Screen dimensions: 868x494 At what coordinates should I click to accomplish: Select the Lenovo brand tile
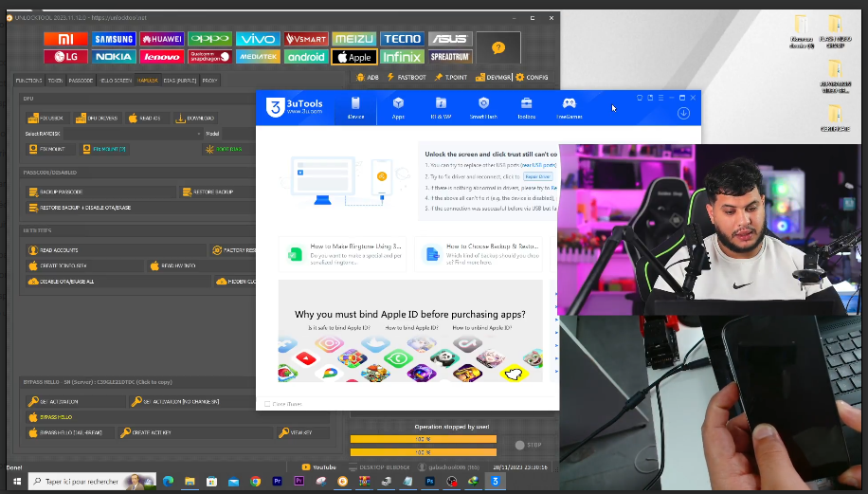162,57
